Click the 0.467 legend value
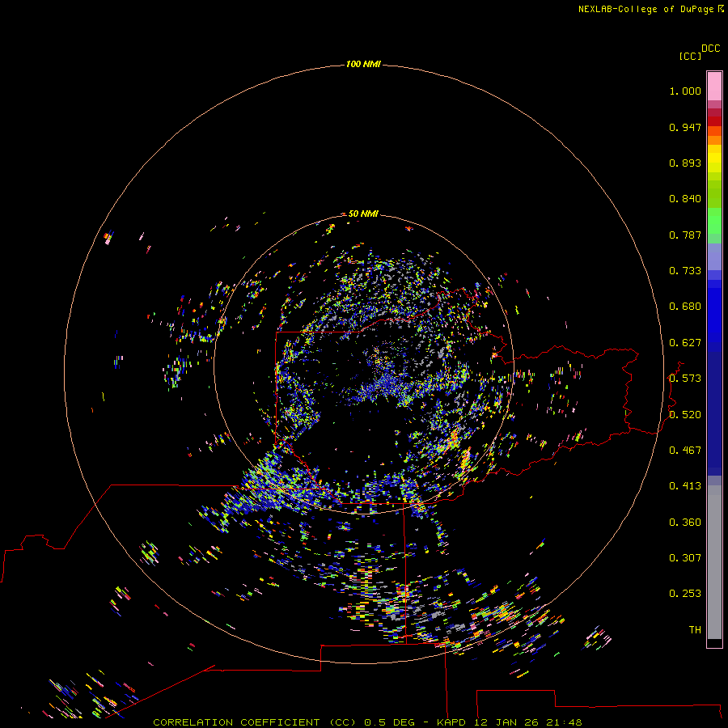Image resolution: width=728 pixels, height=728 pixels. (685, 451)
